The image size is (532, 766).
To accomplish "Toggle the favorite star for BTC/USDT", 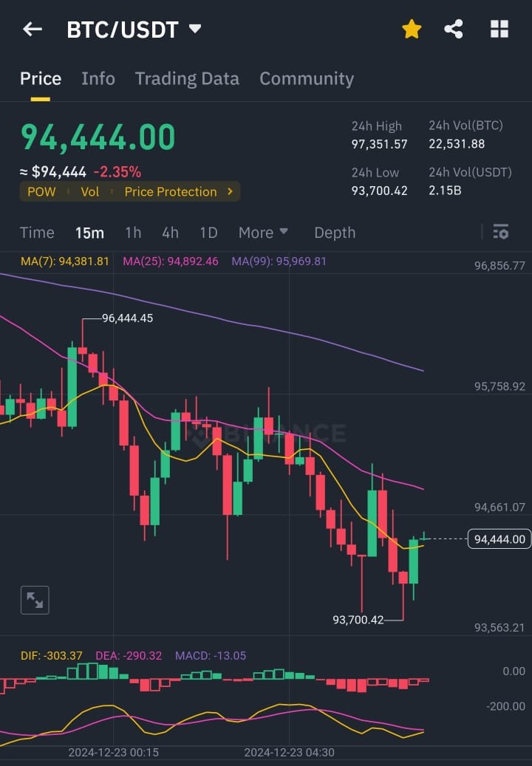I will [x=412, y=29].
